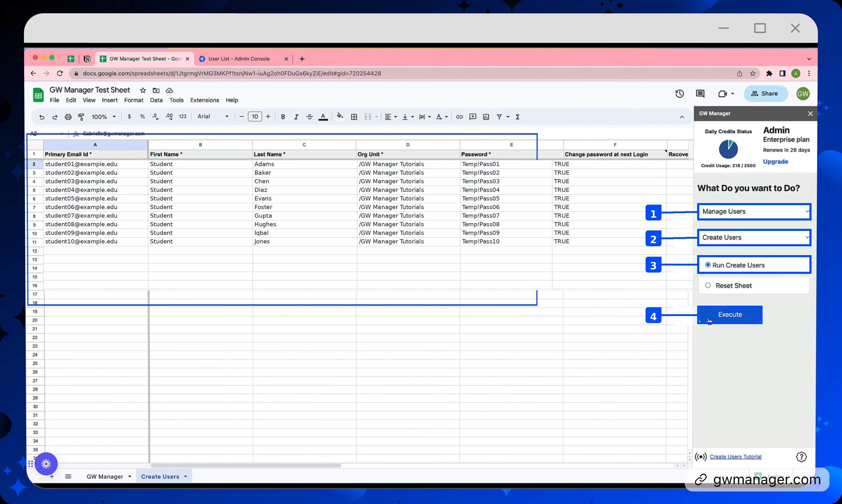Image resolution: width=842 pixels, height=504 pixels.
Task: Click the font size input field
Action: point(255,117)
